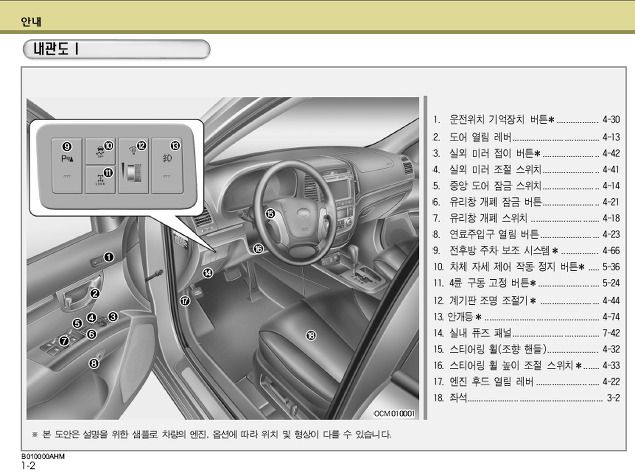Click the 4WD lock symbol in the inset

click(100, 179)
